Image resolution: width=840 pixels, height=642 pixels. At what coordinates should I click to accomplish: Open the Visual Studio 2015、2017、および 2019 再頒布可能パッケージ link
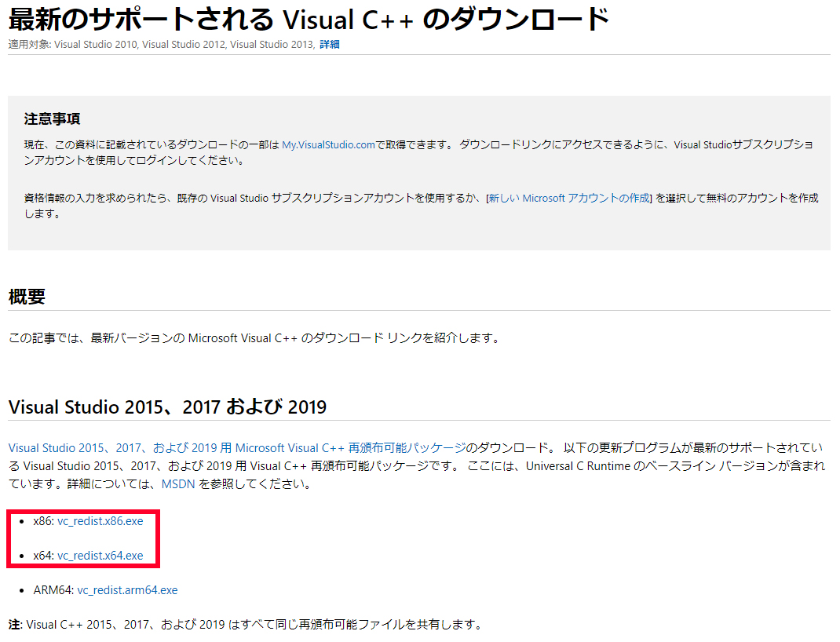point(237,447)
